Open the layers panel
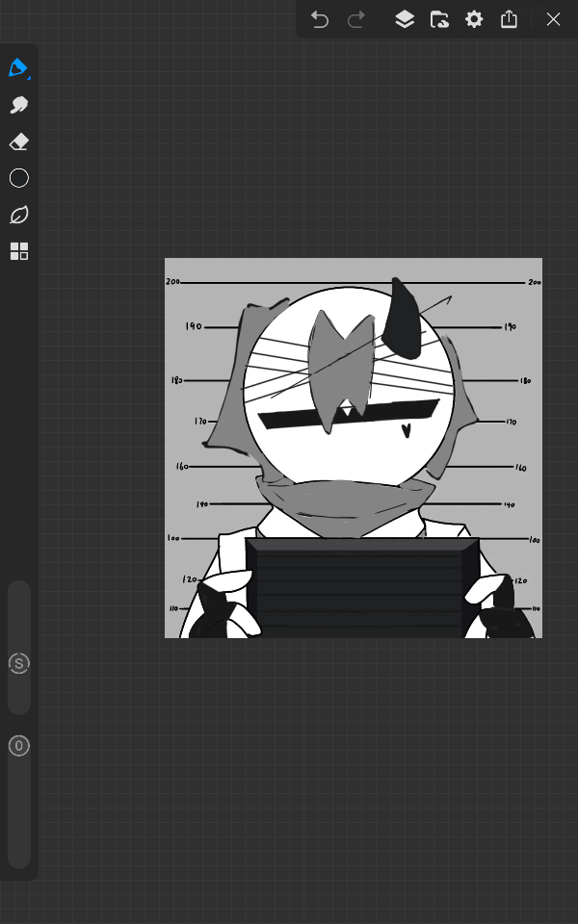 click(405, 19)
